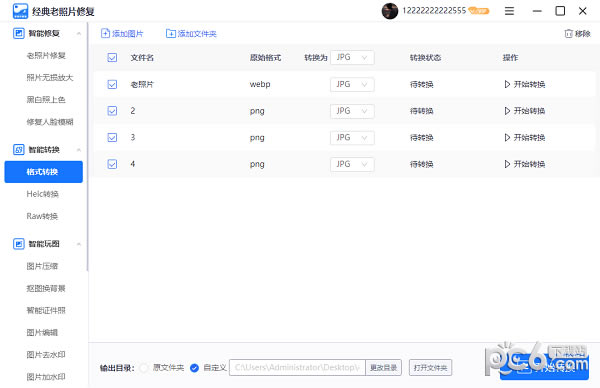This screenshot has height=388, width=600.
Task: Click play icon in row 4
Action: (507, 164)
